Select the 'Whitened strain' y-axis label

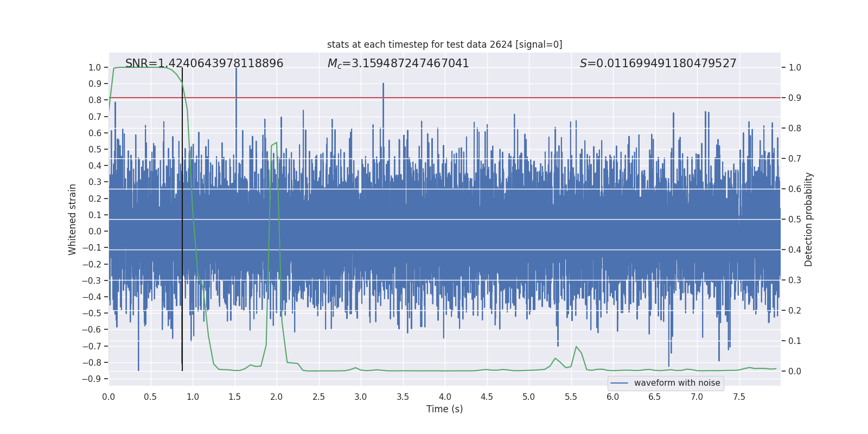click(72, 219)
